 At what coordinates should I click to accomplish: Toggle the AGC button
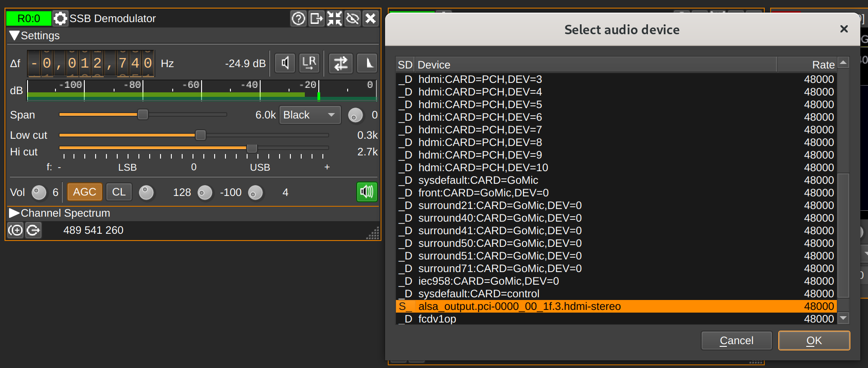pyautogui.click(x=84, y=192)
